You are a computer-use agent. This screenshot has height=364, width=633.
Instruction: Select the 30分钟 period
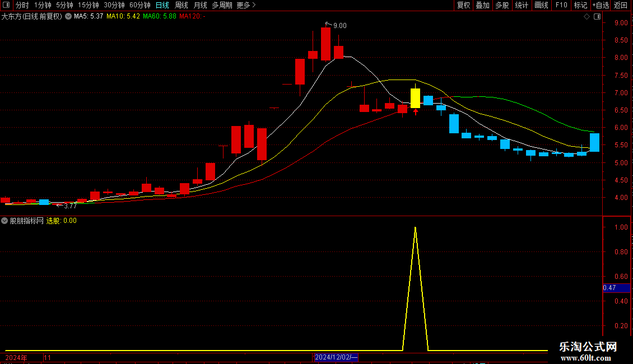point(114,5)
